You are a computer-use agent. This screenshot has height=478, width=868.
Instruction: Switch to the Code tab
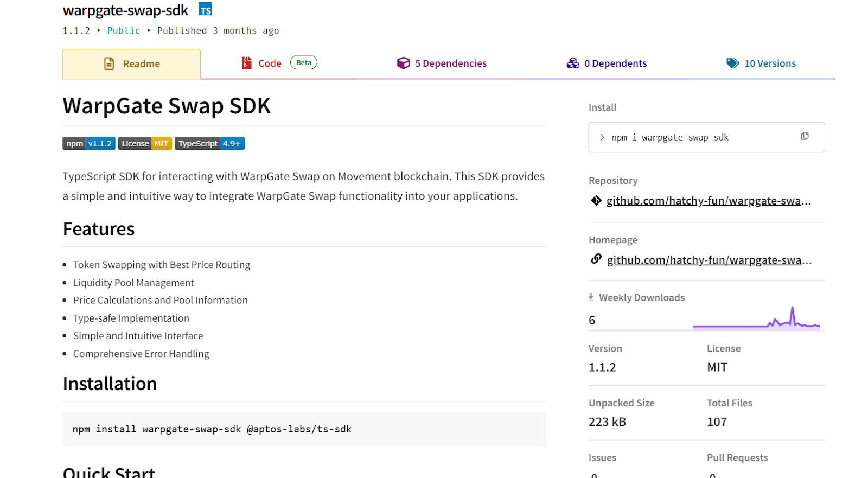coord(279,63)
